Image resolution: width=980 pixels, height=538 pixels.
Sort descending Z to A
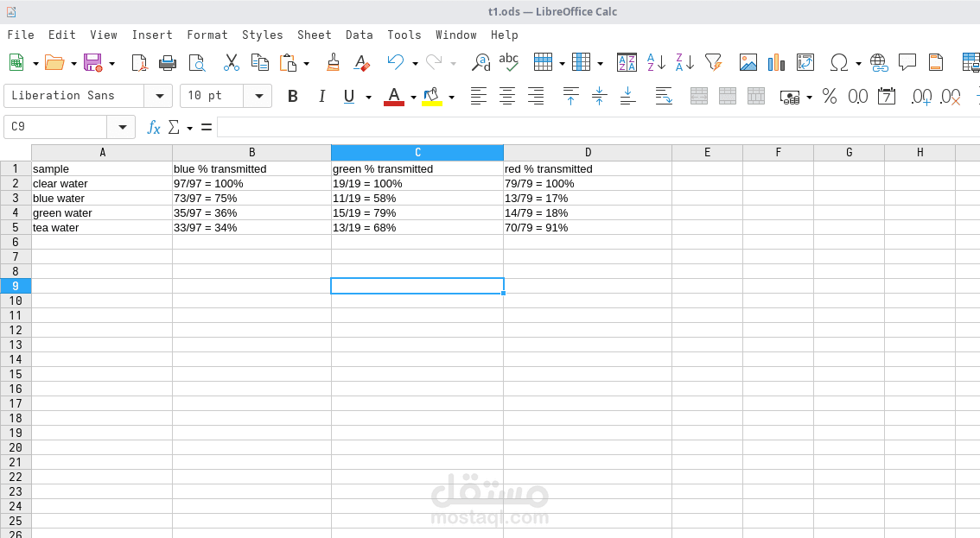click(x=684, y=62)
